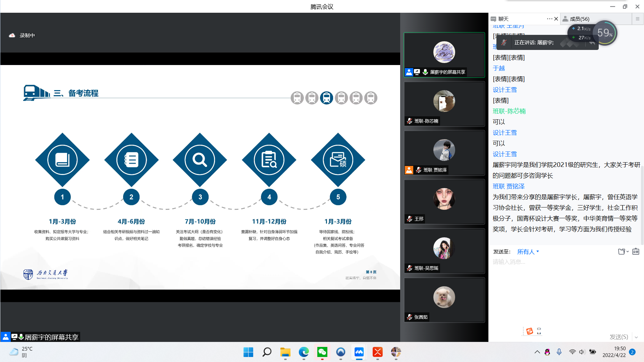
Task: Click the Sogou input method S icon
Action: coord(530,331)
